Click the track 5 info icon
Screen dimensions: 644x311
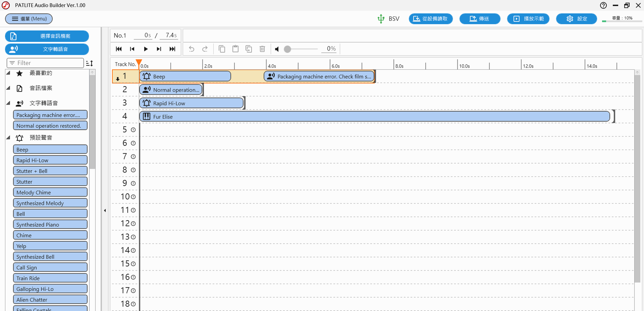click(x=133, y=130)
